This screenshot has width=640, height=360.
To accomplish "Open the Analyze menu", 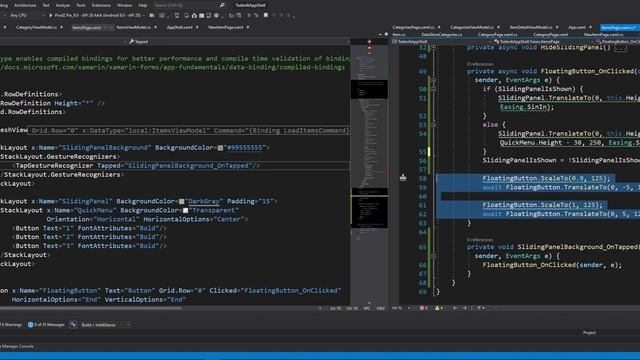I will coord(62,5).
